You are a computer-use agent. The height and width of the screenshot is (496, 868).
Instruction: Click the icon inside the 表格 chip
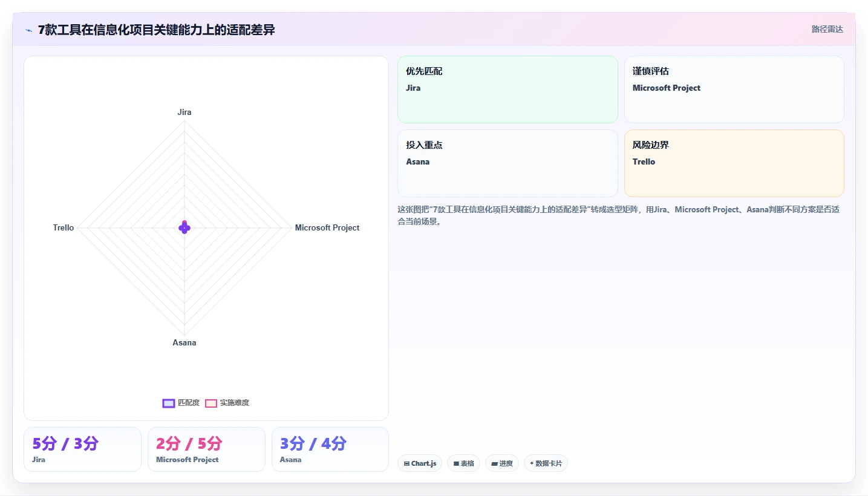tap(456, 464)
